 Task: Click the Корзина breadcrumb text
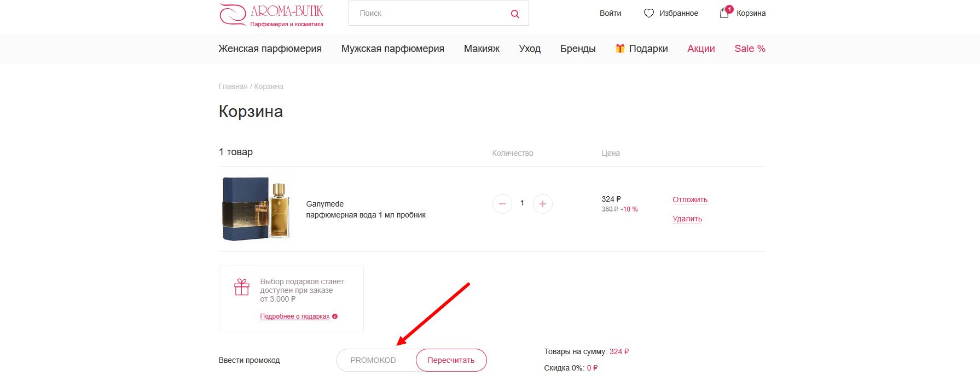(269, 86)
